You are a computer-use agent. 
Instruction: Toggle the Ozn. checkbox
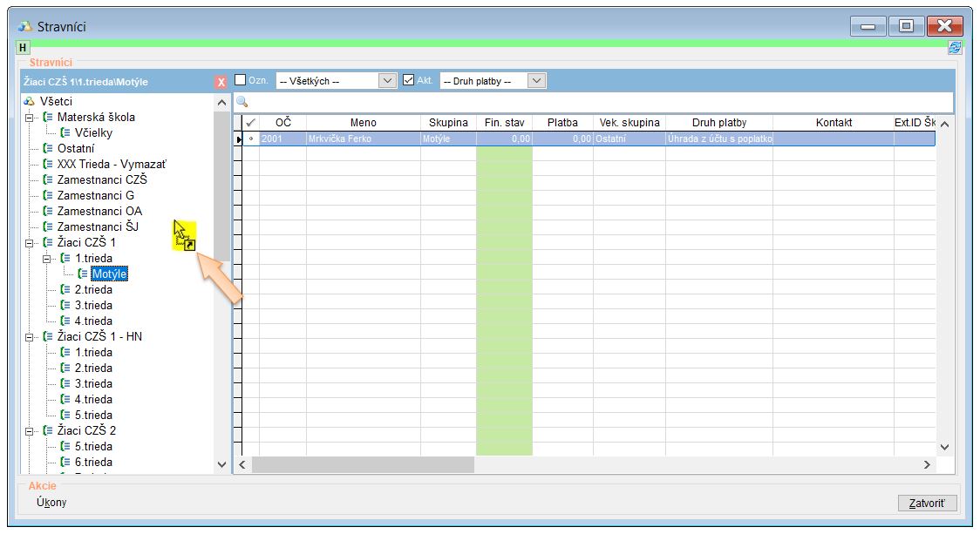pos(241,80)
